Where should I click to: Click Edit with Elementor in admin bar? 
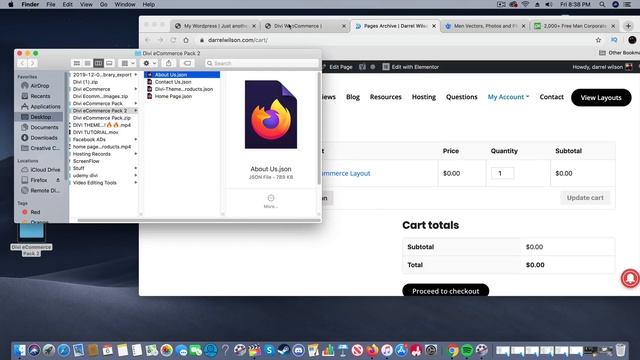411,67
